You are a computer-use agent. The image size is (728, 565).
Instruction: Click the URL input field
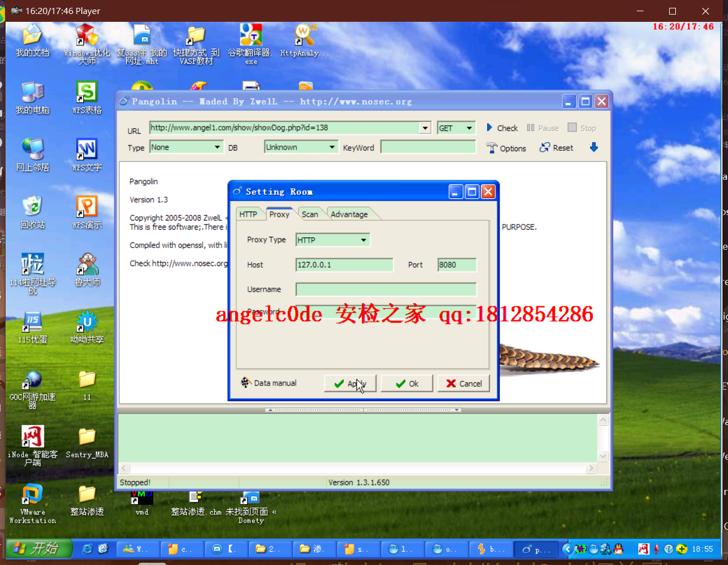[x=284, y=128]
